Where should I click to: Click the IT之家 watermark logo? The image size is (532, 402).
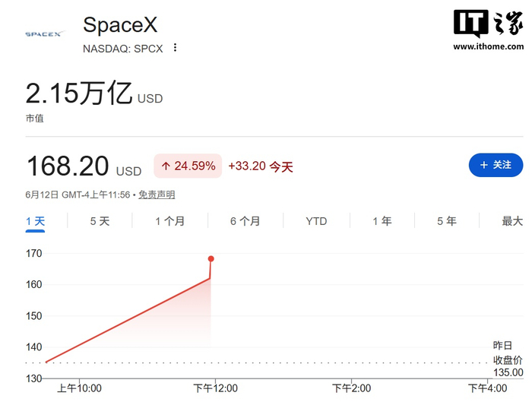tap(488, 23)
